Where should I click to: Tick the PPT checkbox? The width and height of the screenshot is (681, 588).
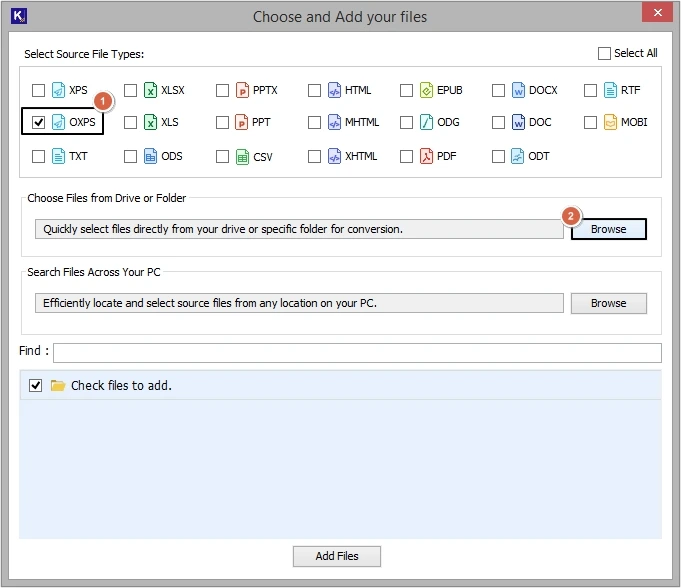(222, 122)
